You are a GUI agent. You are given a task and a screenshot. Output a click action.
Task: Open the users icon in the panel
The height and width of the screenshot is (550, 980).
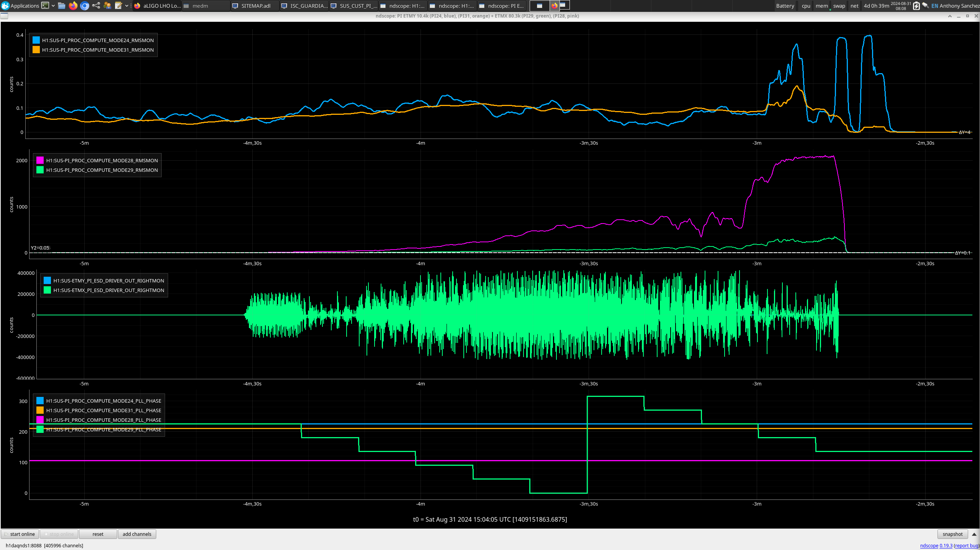point(108,5)
